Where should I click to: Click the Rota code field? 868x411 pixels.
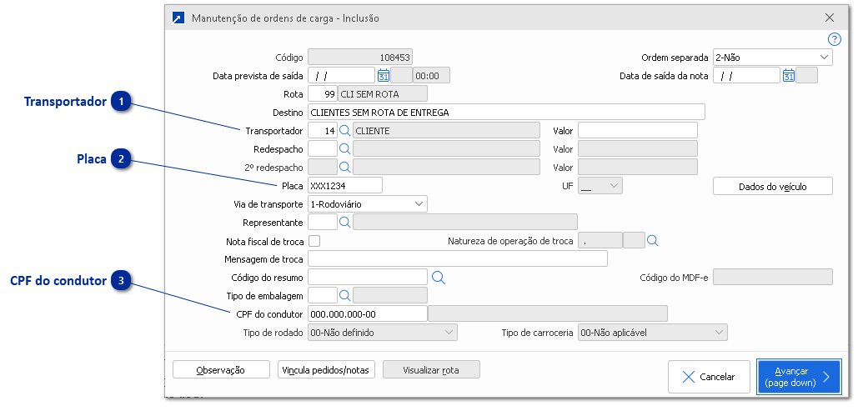click(322, 94)
